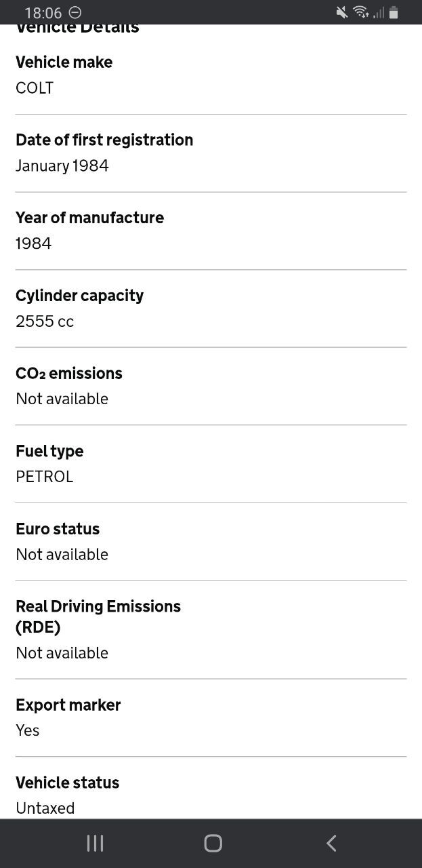Tap the 18:06 clock in status bar
Image resolution: width=422 pixels, height=868 pixels.
point(43,13)
